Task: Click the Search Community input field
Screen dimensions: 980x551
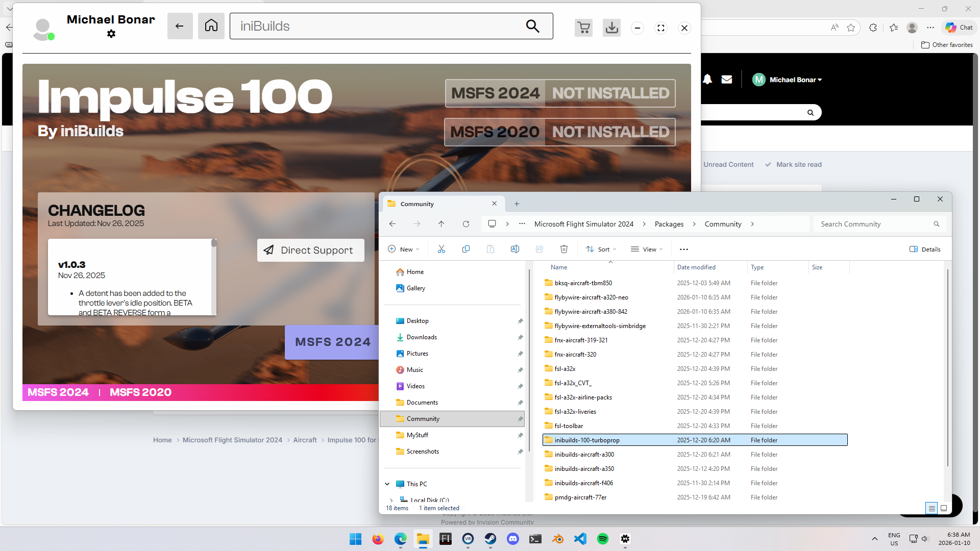Action: [873, 224]
